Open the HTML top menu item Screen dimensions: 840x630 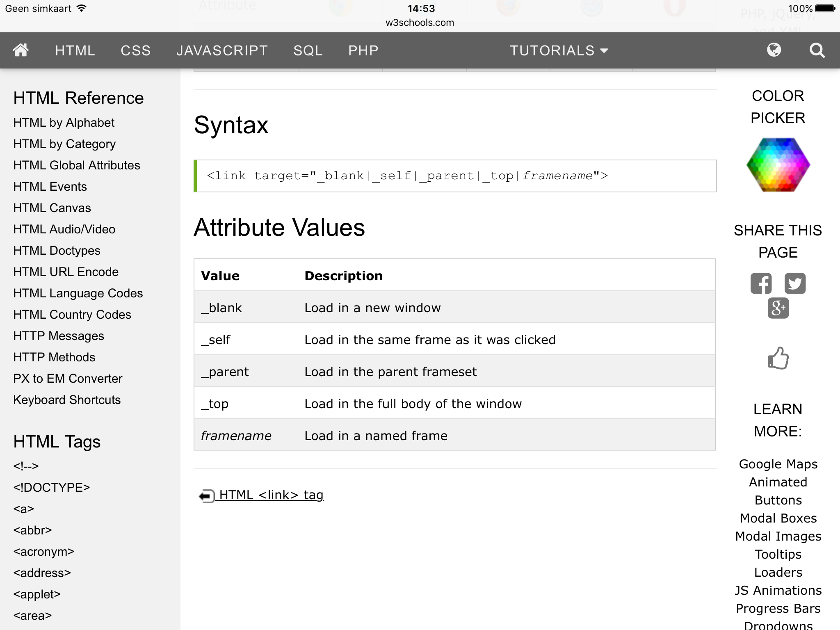click(75, 50)
